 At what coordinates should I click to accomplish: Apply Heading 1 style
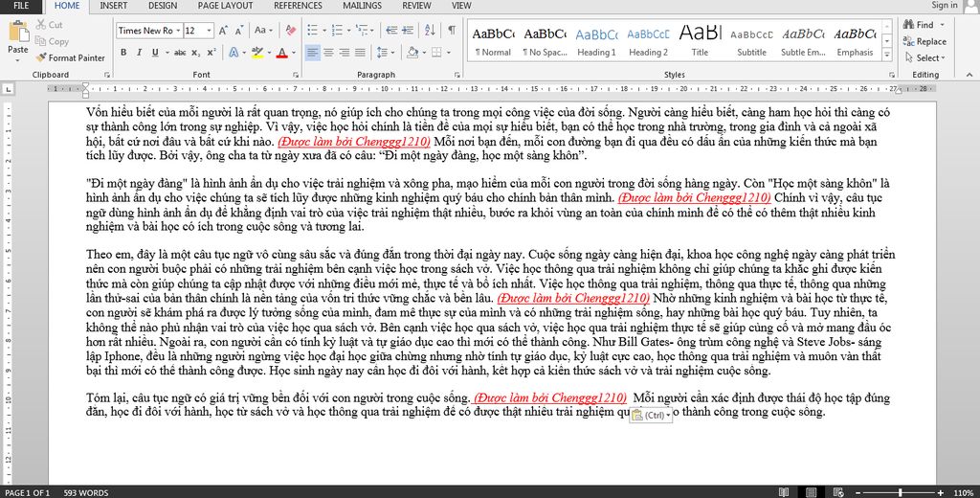pyautogui.click(x=596, y=40)
